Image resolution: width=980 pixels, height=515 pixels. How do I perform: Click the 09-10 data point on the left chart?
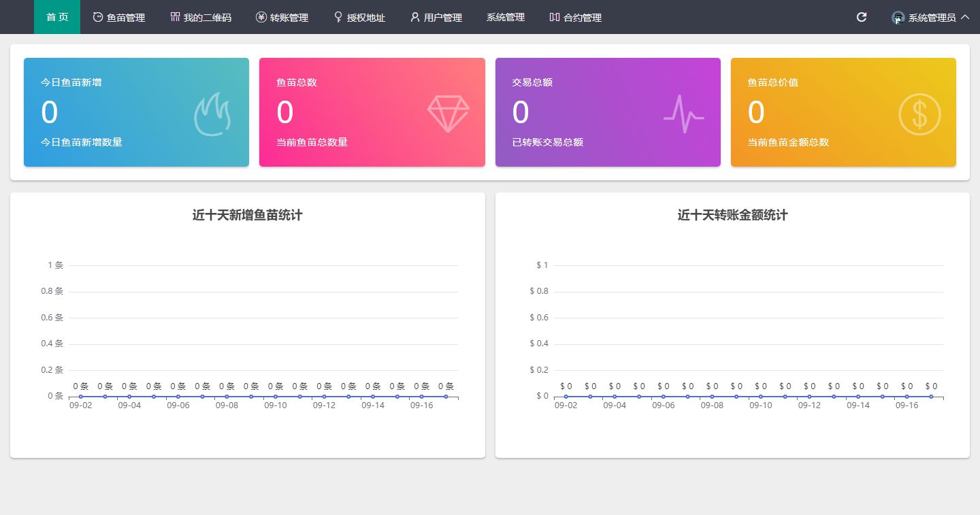[x=276, y=395]
